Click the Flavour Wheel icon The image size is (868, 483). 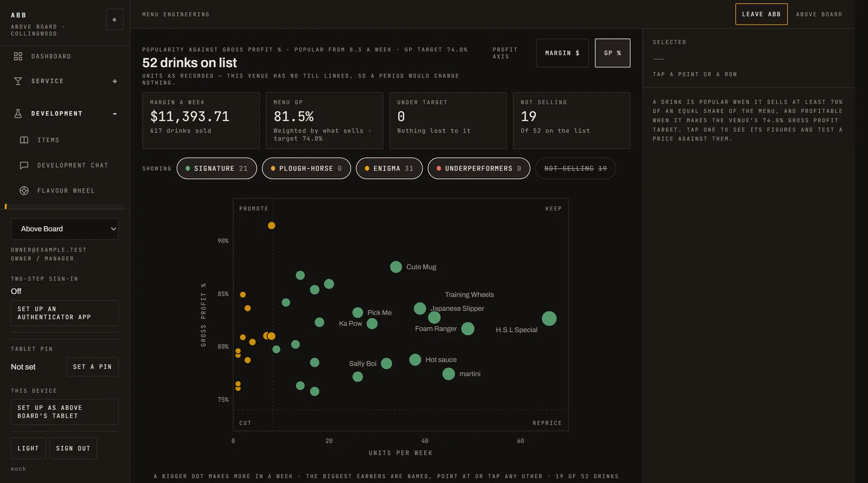click(24, 191)
